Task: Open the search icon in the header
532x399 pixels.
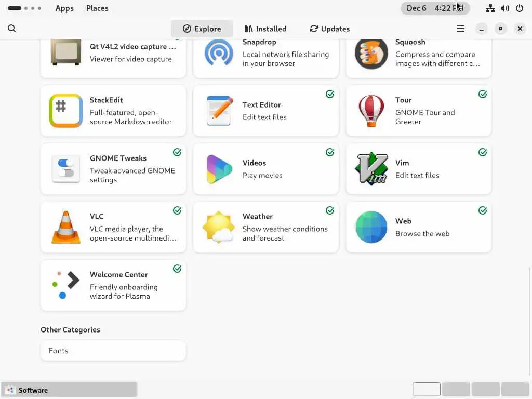Action: [11, 29]
